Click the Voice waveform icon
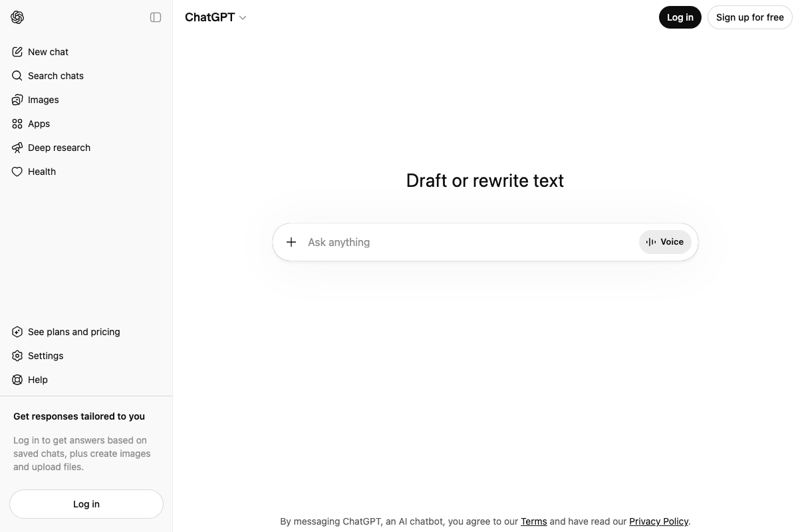The width and height of the screenshot is (798, 532). pyautogui.click(x=651, y=242)
